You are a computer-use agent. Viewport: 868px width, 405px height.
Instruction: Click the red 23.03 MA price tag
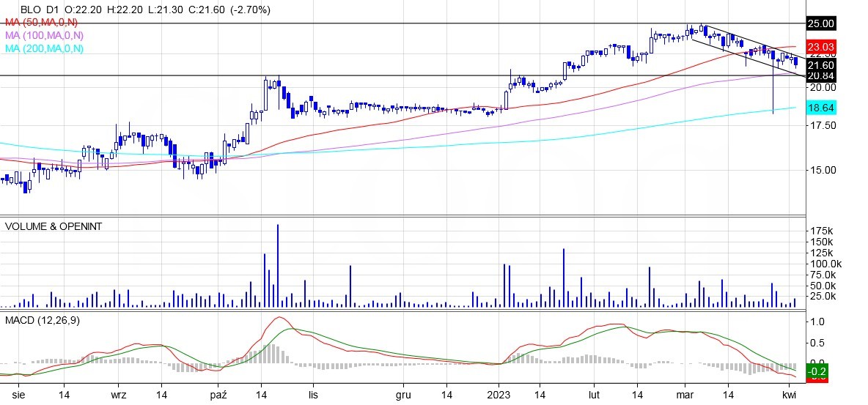[x=820, y=47]
